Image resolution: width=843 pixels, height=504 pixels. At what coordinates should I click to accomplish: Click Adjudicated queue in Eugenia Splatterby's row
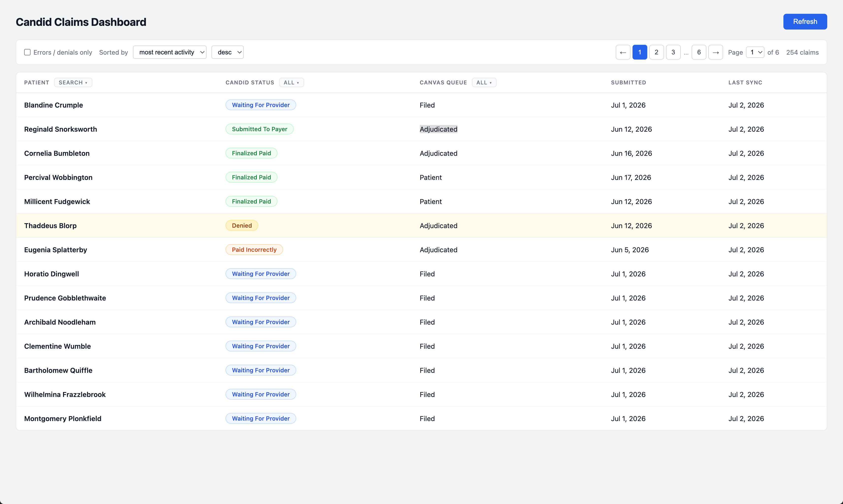click(438, 250)
